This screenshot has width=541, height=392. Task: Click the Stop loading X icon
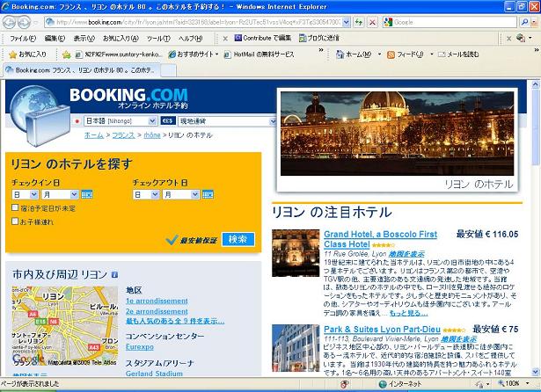pyautogui.click(x=372, y=22)
